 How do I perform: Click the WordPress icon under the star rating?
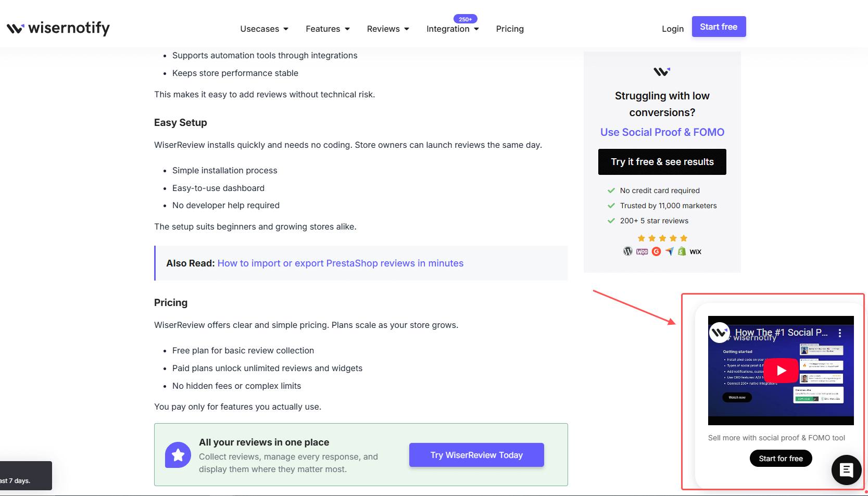tap(627, 251)
